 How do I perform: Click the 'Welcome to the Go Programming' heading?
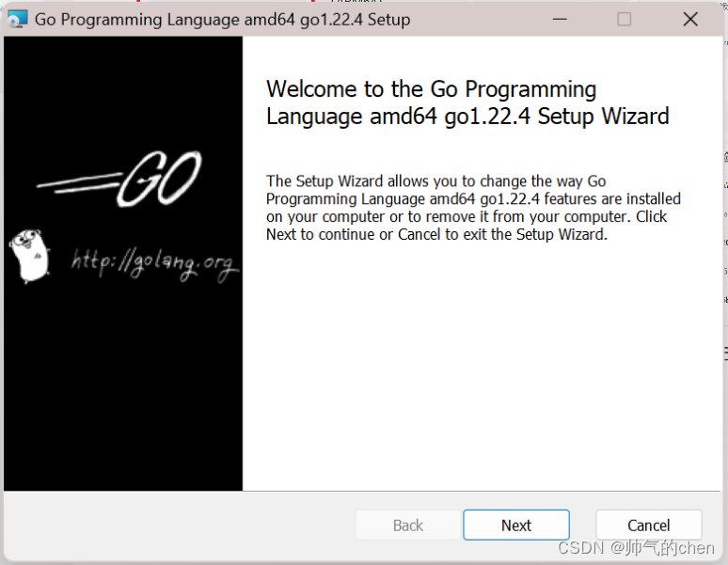pos(467,102)
